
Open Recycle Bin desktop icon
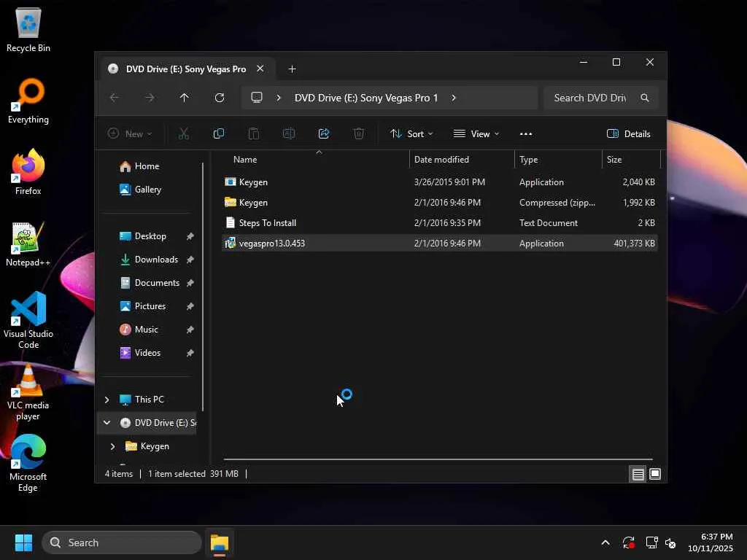tap(28, 29)
